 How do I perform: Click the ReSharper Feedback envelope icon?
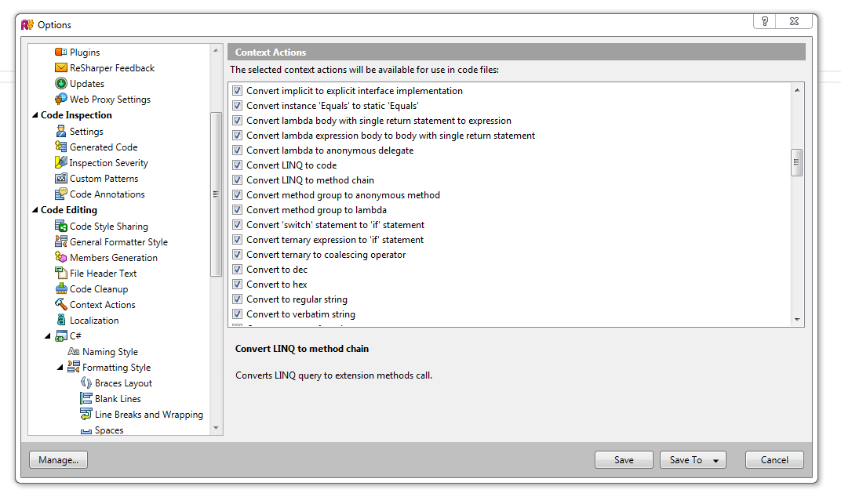[60, 67]
